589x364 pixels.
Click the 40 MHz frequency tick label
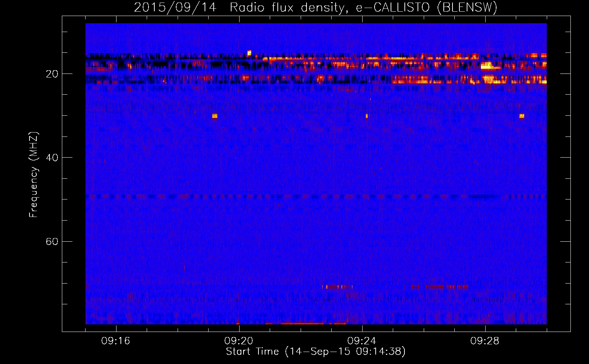52,158
